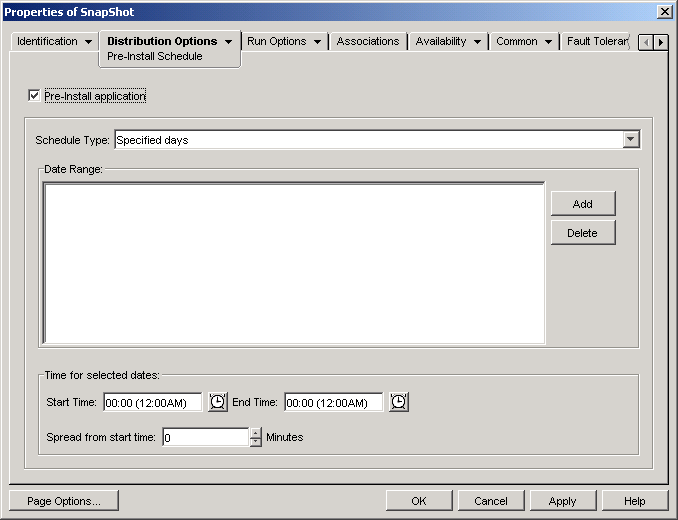Click the Pre-Install Schedule page label
The width and height of the screenshot is (678, 520).
coord(154,56)
